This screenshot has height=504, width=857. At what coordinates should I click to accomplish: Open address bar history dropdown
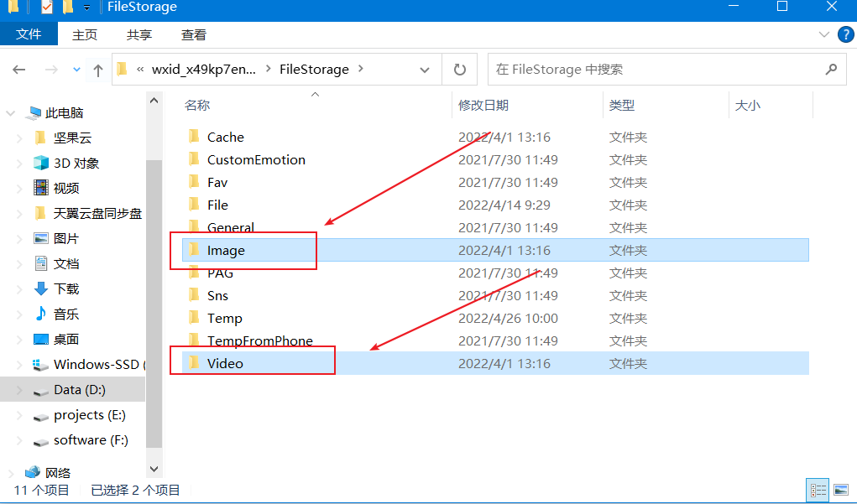coord(425,70)
